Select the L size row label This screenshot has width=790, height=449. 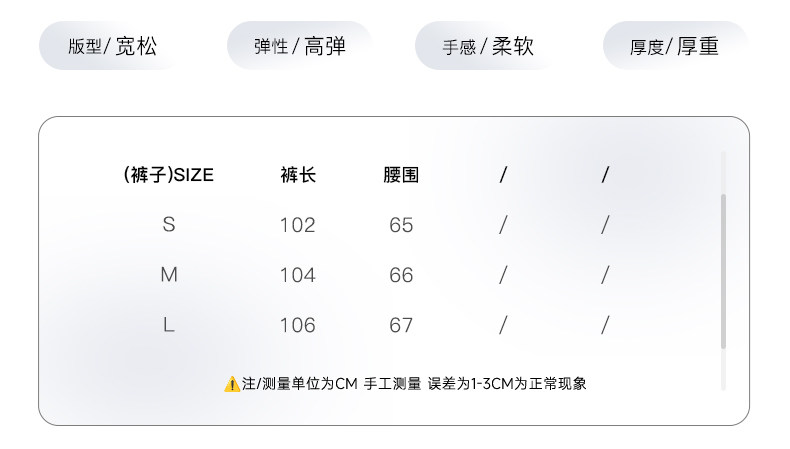[168, 325]
